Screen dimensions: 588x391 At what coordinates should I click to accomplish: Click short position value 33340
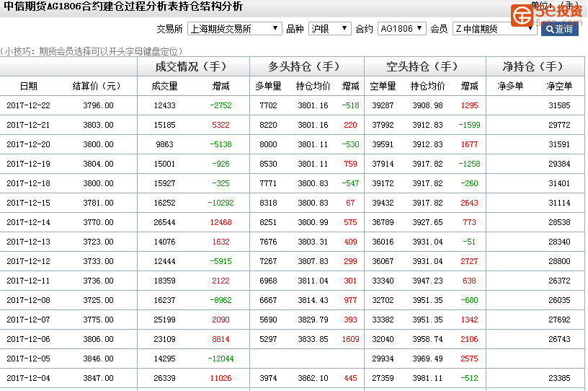tap(383, 281)
